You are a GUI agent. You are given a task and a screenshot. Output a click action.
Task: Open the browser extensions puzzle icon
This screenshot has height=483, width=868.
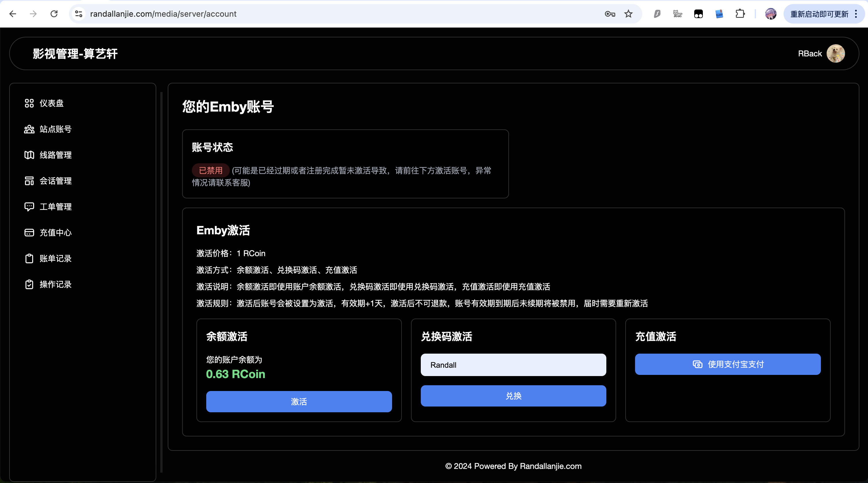click(x=740, y=14)
